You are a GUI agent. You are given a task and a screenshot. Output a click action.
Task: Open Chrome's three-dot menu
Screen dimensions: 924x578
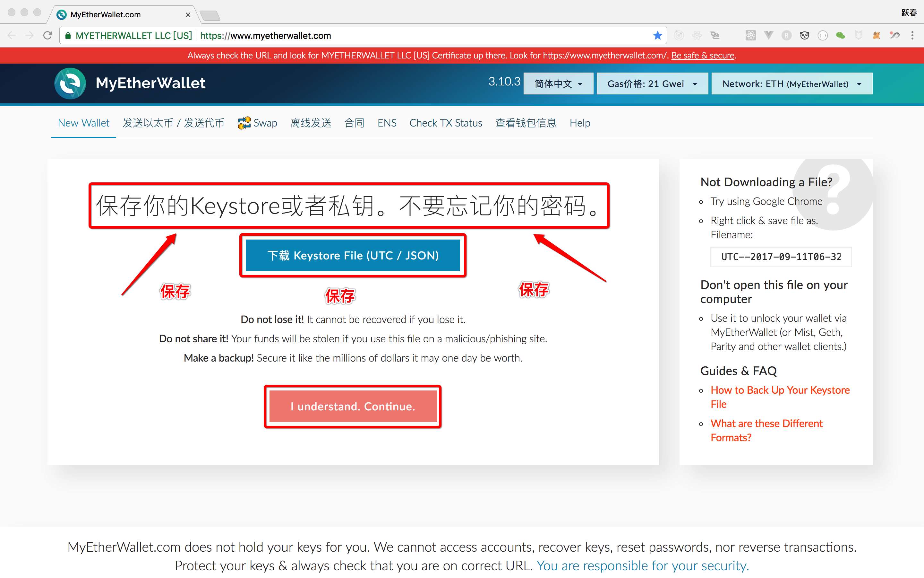click(912, 36)
